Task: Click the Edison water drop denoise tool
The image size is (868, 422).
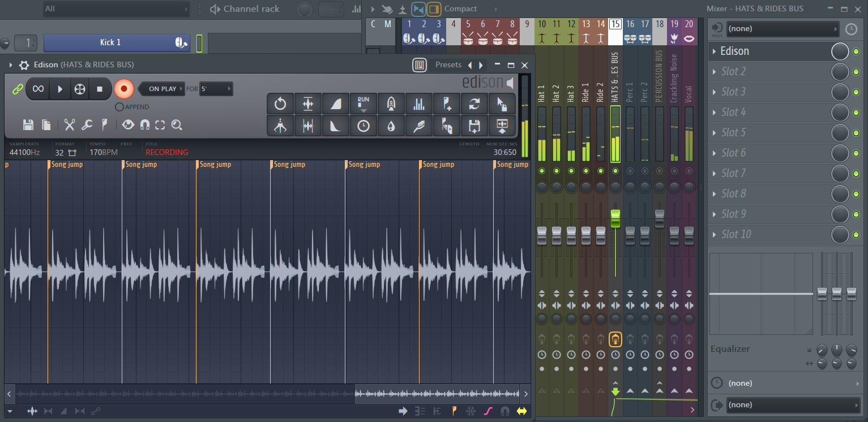Action: (391, 126)
